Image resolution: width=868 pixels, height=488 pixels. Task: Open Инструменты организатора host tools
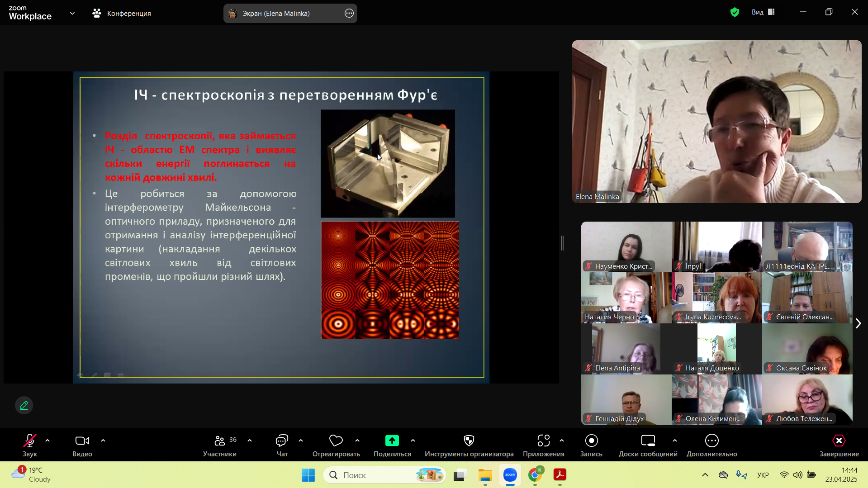(x=469, y=445)
